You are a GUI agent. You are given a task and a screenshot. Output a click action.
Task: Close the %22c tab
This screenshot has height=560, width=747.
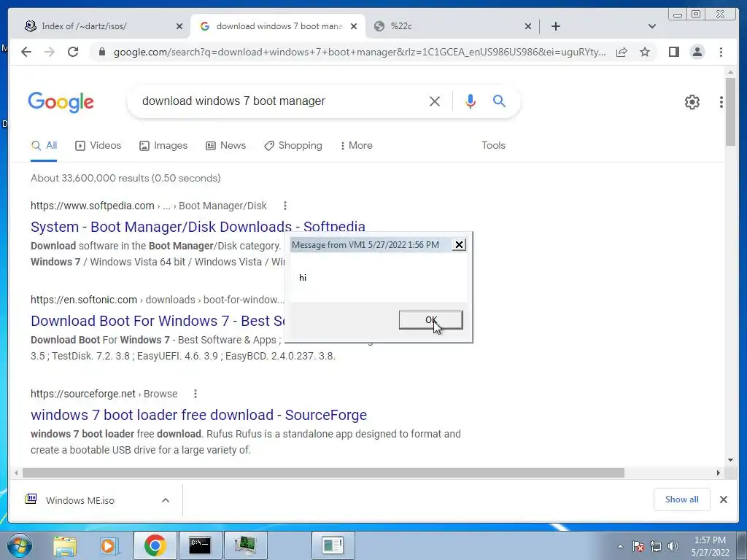[528, 26]
